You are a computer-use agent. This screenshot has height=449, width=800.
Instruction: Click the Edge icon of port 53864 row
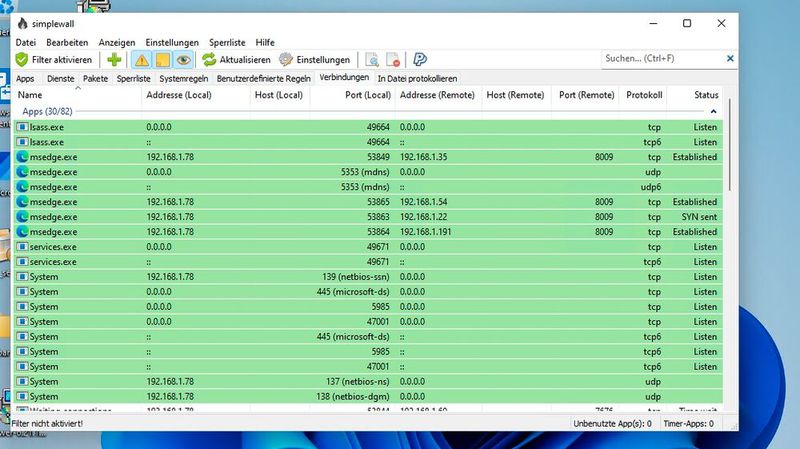(x=22, y=232)
